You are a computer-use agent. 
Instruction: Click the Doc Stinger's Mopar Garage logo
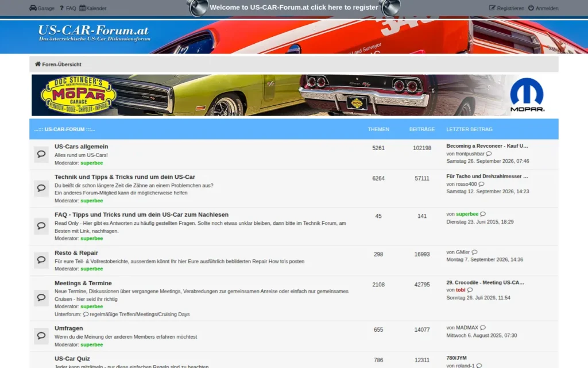click(x=78, y=95)
